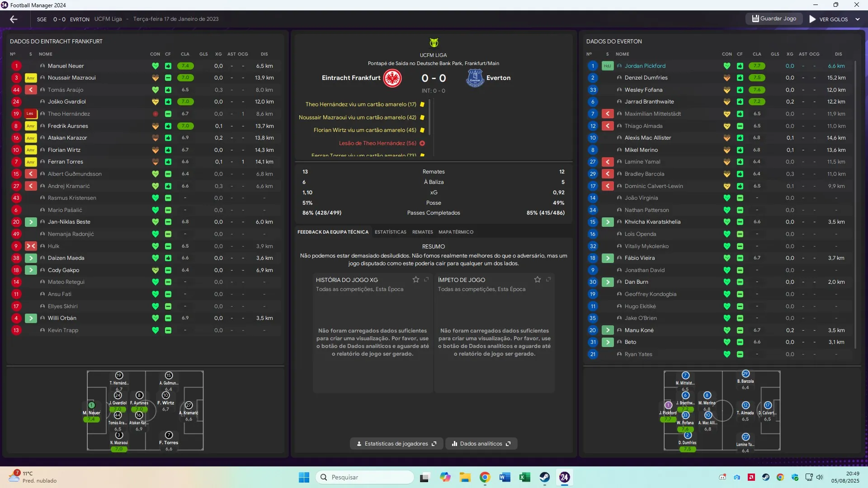Image resolution: width=868 pixels, height=488 pixels.
Task: Switch to the Remates tab
Action: tap(423, 232)
